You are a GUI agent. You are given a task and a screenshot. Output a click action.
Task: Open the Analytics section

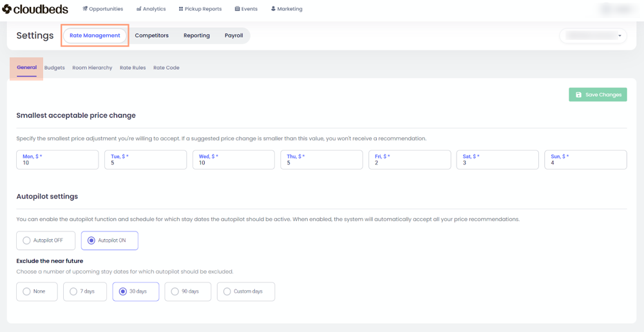tap(151, 9)
